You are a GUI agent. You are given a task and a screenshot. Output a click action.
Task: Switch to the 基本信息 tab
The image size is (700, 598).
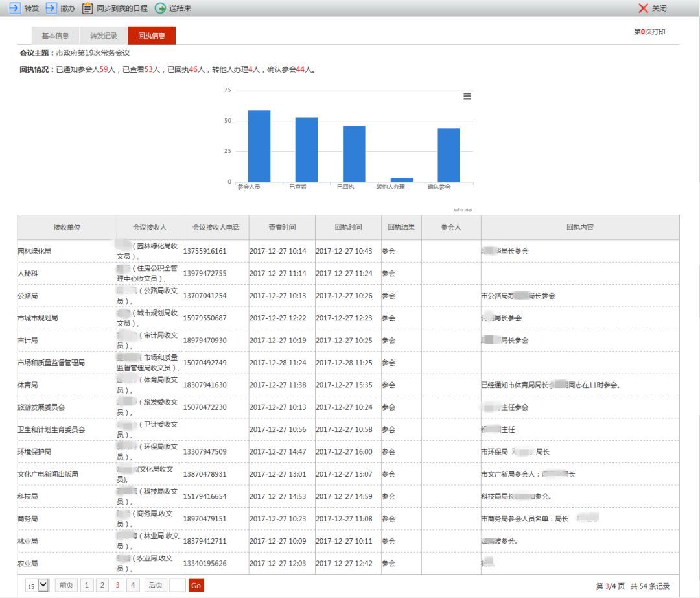pos(55,36)
